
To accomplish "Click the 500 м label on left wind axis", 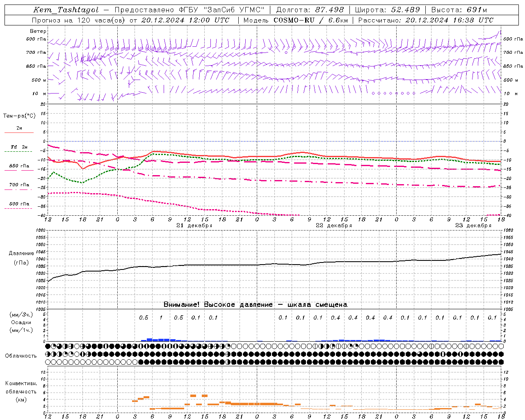I will [x=39, y=80].
